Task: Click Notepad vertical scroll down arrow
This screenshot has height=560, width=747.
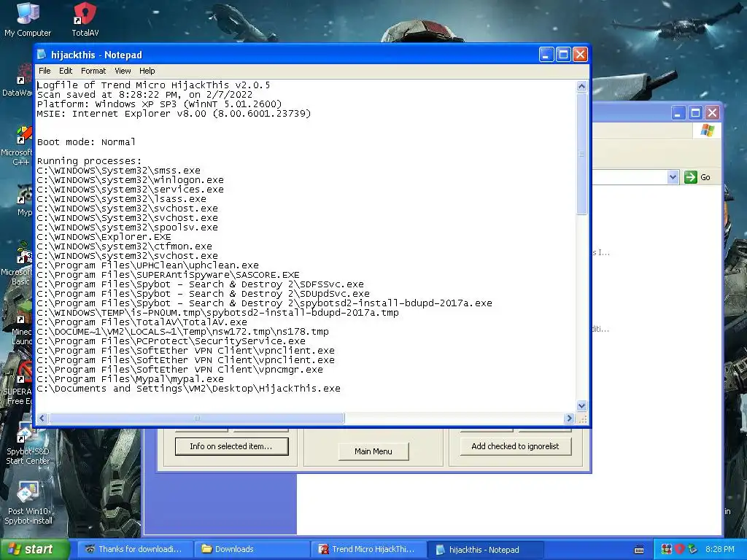Action: (x=581, y=405)
